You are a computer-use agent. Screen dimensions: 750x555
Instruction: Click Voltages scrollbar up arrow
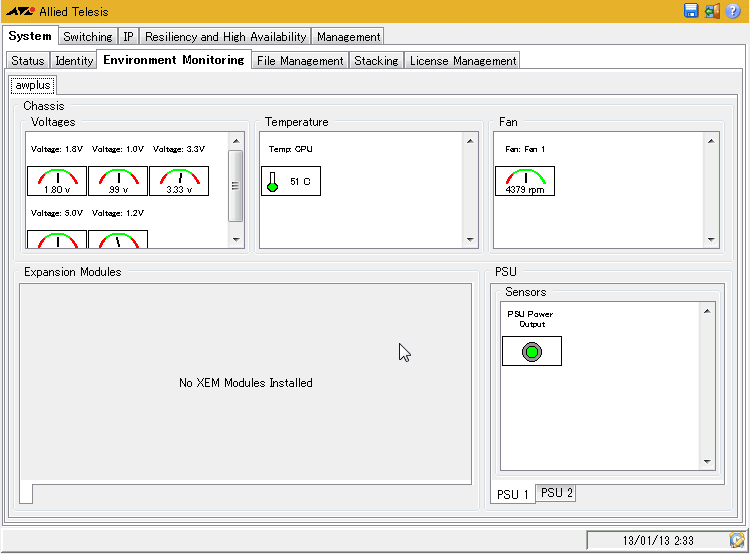pyautogui.click(x=236, y=141)
